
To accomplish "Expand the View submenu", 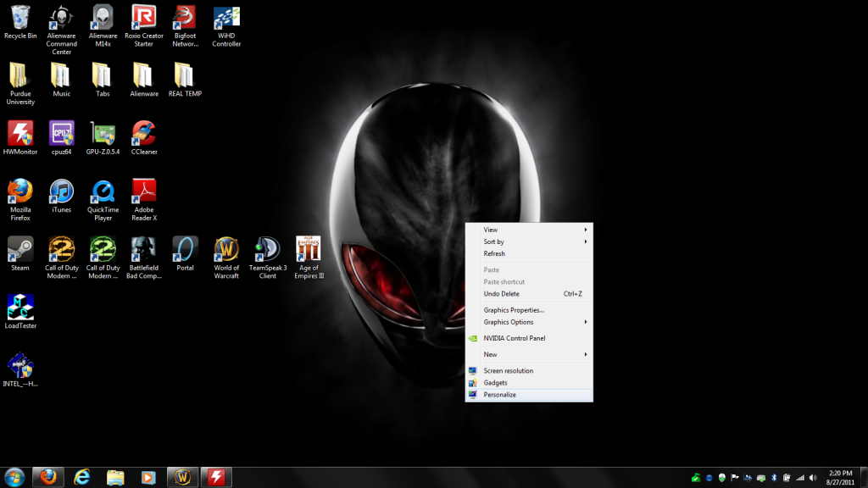I will [x=529, y=230].
